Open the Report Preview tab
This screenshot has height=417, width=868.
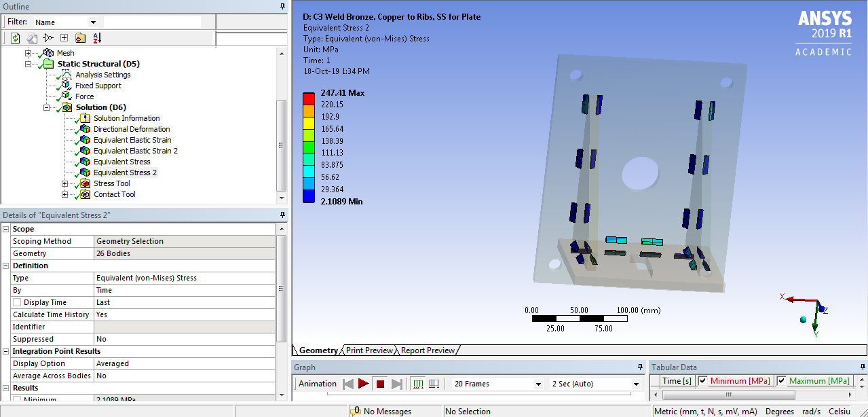[427, 350]
